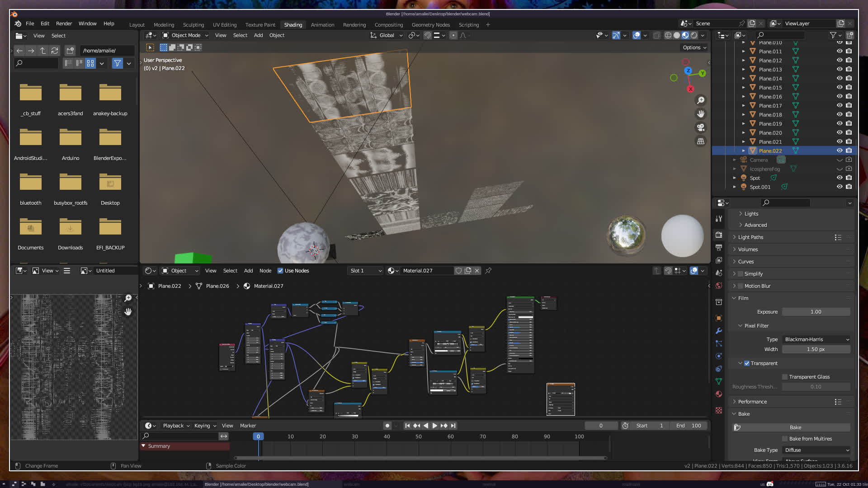Click the pan hand gizmo in viewport
Image resolution: width=868 pixels, height=488 pixels.
tap(701, 114)
